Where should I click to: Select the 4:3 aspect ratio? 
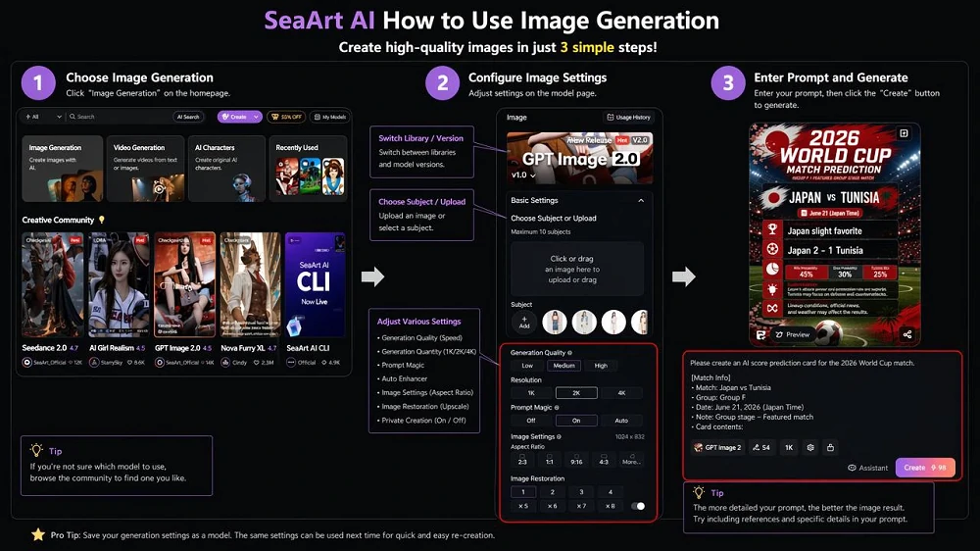(604, 461)
